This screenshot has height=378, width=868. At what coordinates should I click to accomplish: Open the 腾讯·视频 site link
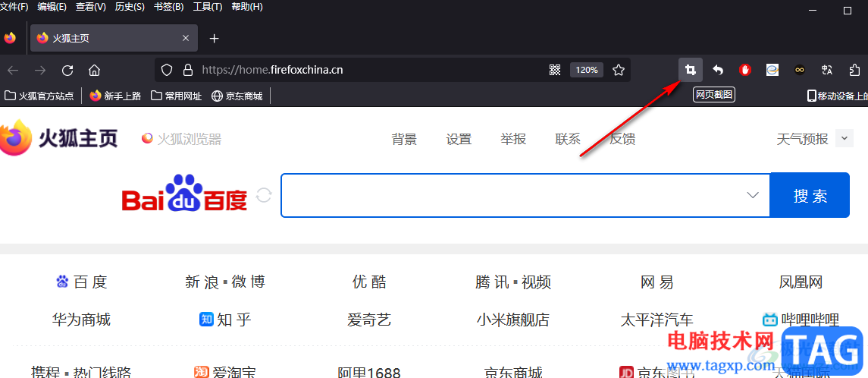click(513, 282)
